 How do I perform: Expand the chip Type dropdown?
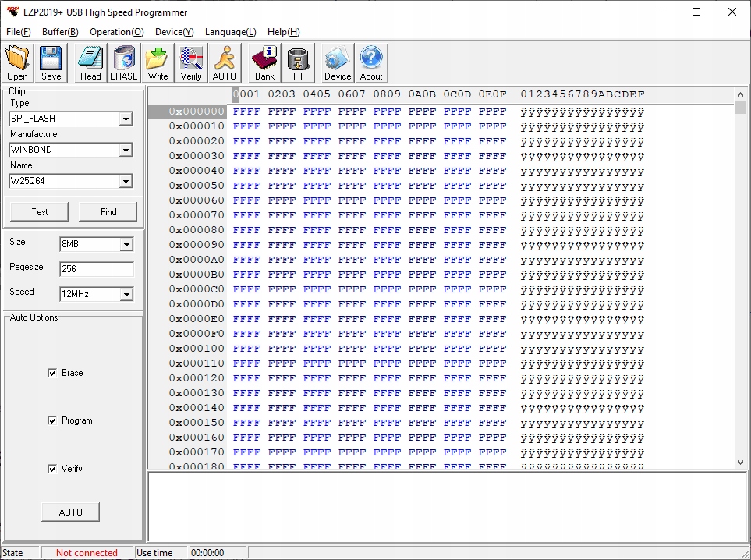pyautogui.click(x=126, y=119)
